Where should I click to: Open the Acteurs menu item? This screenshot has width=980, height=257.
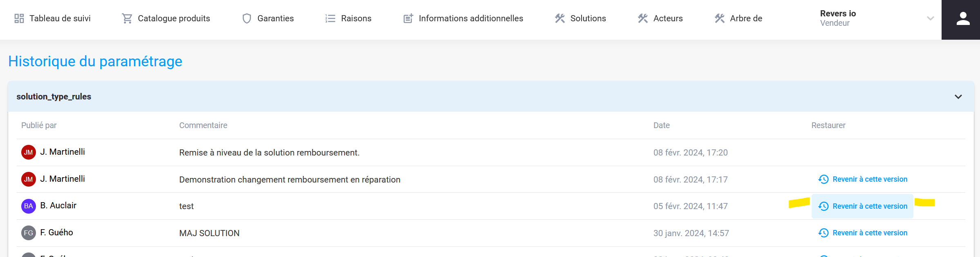(x=668, y=18)
